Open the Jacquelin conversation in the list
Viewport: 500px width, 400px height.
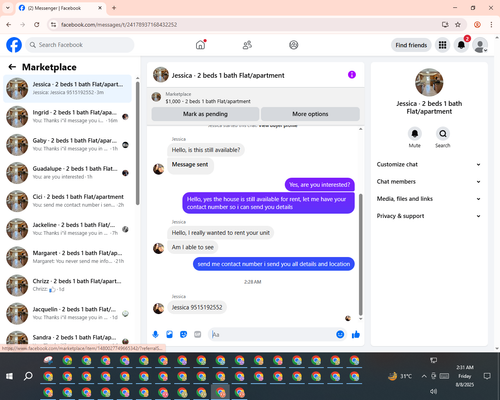pos(67,313)
